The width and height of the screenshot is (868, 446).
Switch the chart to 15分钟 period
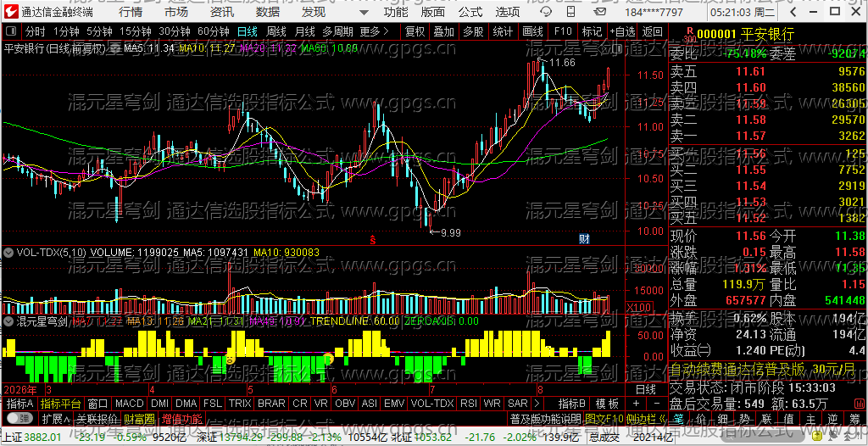(x=136, y=31)
